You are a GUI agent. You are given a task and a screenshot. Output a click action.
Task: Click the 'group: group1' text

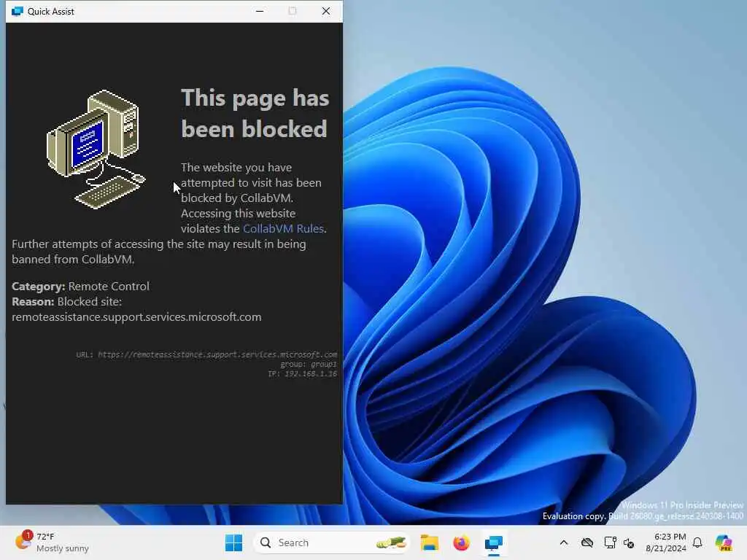[x=309, y=365]
